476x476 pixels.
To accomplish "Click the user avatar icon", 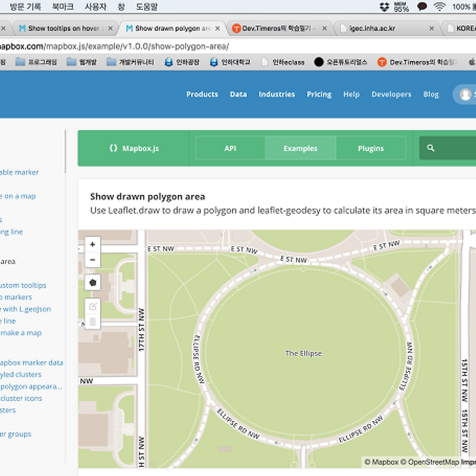I will click(x=466, y=94).
